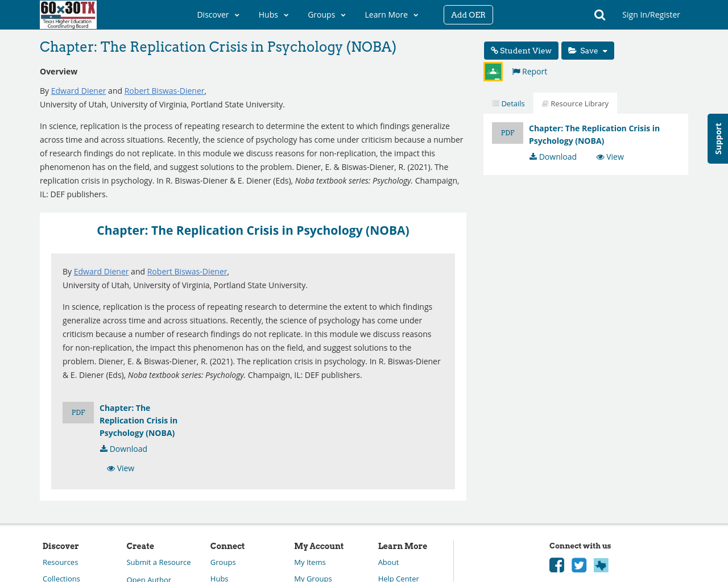Click the Twitter icon in the footer
728x582 pixels.
tap(578, 564)
